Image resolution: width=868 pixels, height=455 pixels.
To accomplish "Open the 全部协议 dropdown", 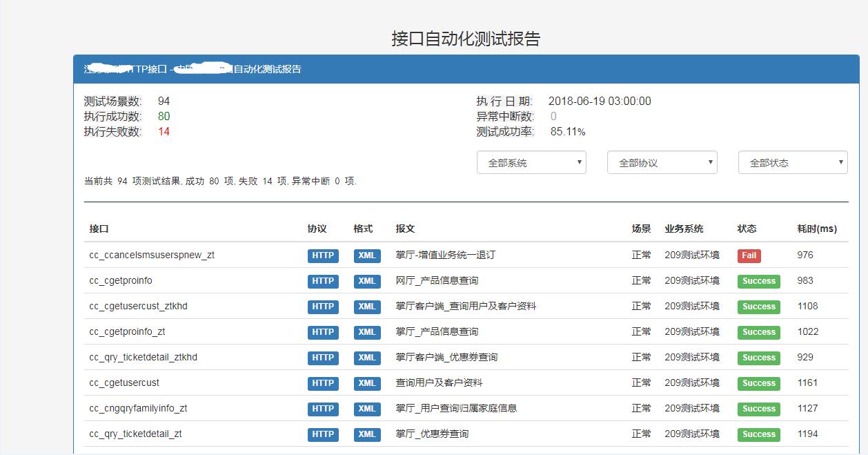I will pos(662,162).
